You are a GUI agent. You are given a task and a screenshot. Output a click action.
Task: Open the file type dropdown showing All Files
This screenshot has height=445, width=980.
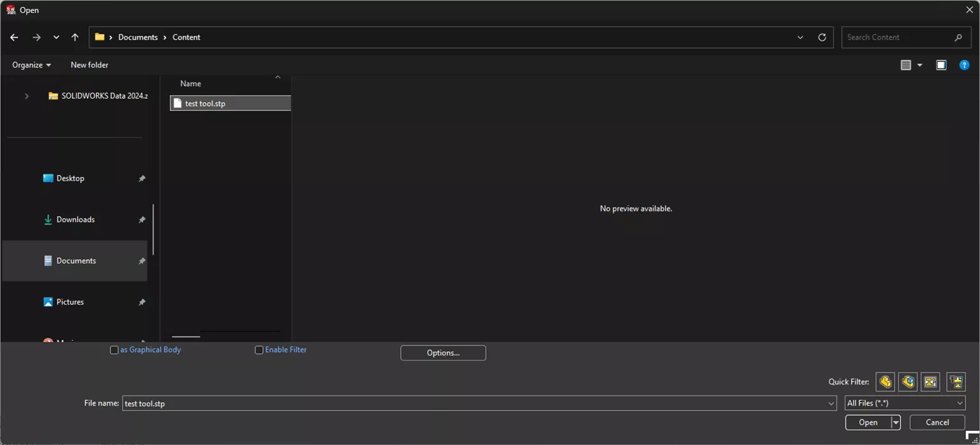(904, 403)
